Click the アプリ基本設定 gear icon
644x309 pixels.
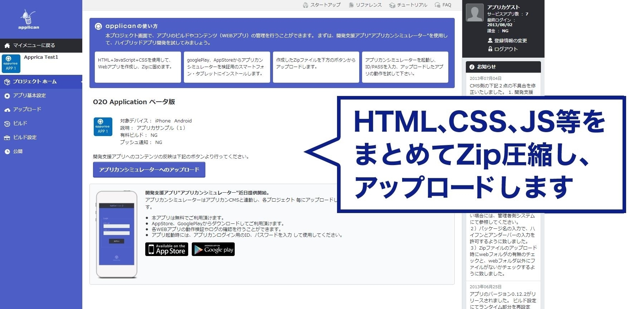point(7,96)
